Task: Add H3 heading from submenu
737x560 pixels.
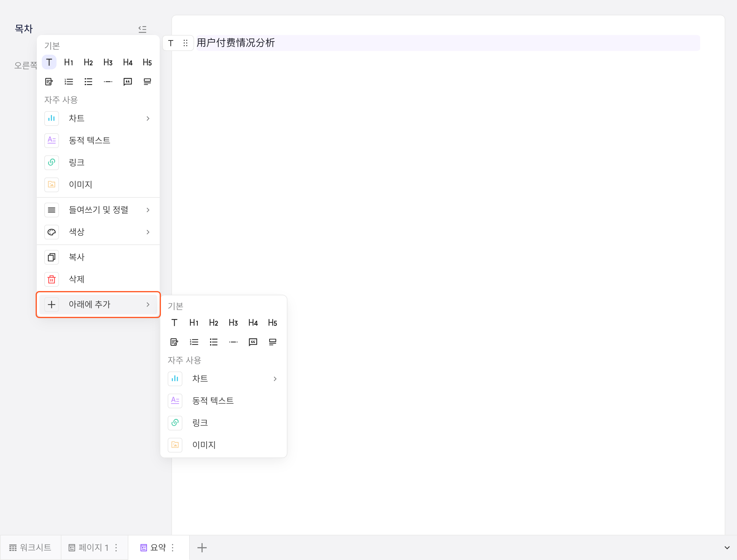Action: click(x=233, y=323)
